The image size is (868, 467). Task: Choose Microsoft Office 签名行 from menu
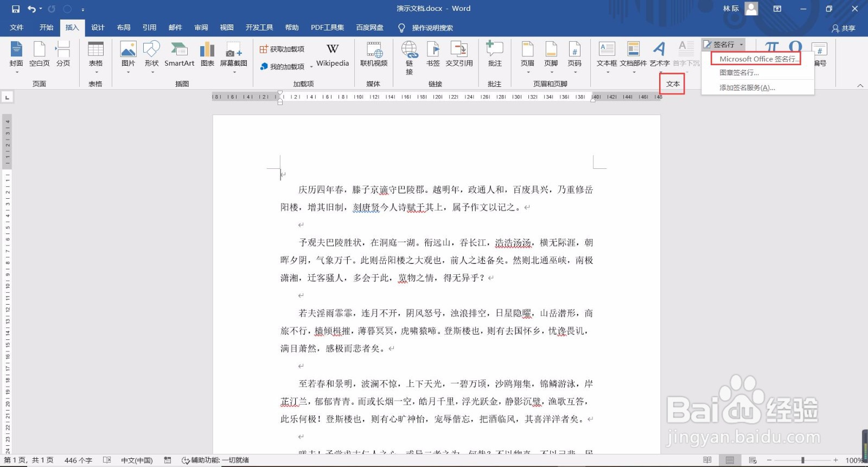[758, 59]
